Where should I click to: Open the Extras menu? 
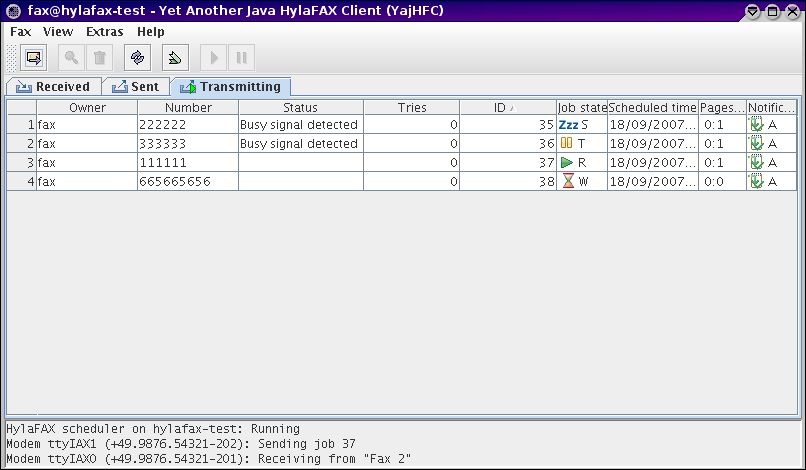104,32
